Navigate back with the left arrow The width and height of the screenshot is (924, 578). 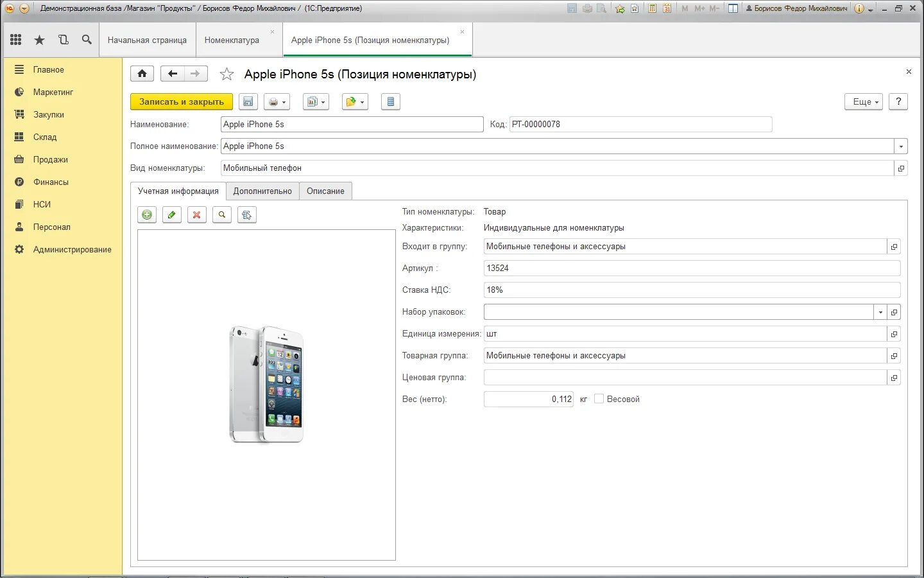(172, 74)
